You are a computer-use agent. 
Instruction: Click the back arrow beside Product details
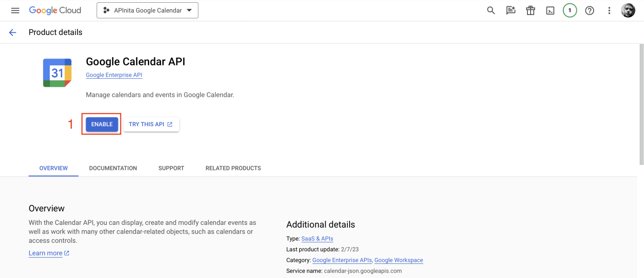12,32
